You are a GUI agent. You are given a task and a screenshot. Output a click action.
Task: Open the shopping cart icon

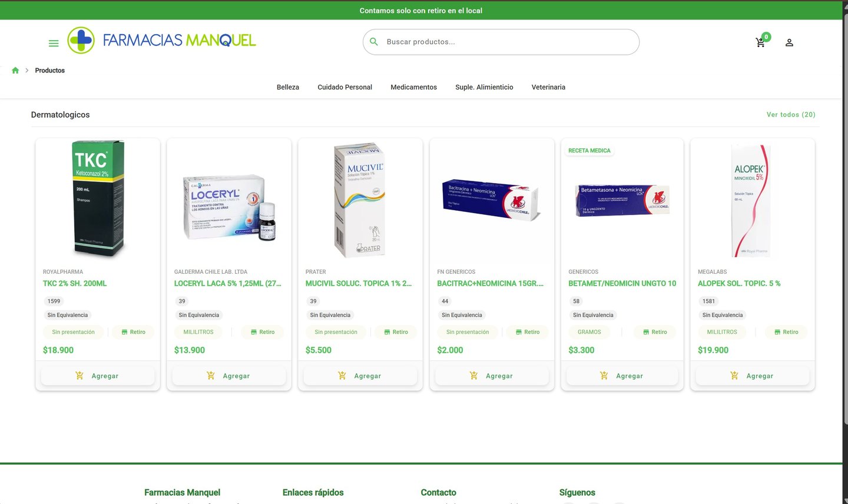click(x=760, y=42)
